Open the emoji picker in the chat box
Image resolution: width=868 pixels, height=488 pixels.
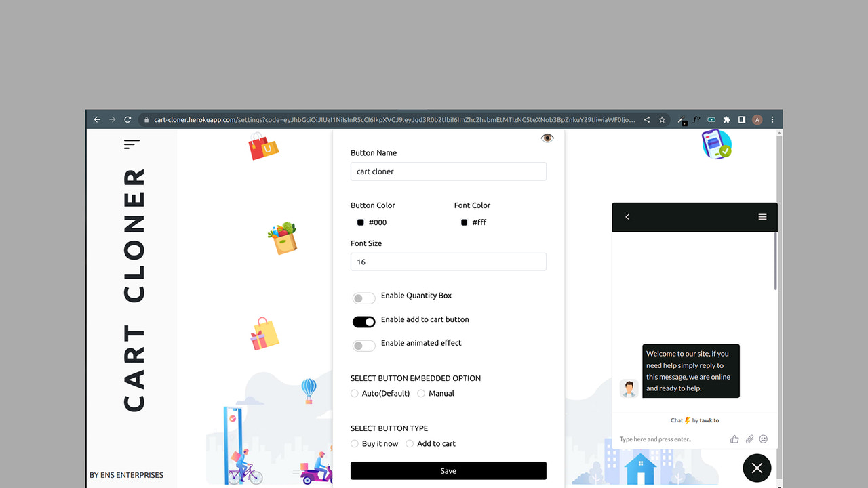(x=764, y=439)
